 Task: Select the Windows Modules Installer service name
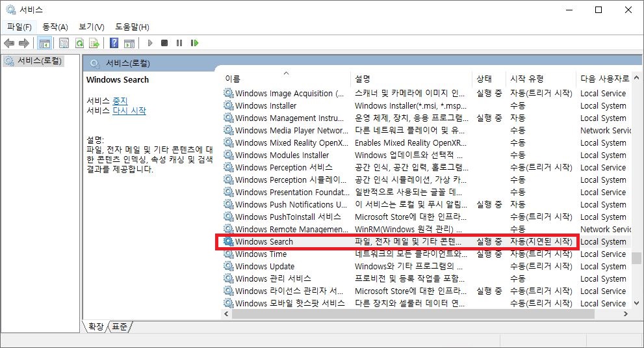pos(282,155)
